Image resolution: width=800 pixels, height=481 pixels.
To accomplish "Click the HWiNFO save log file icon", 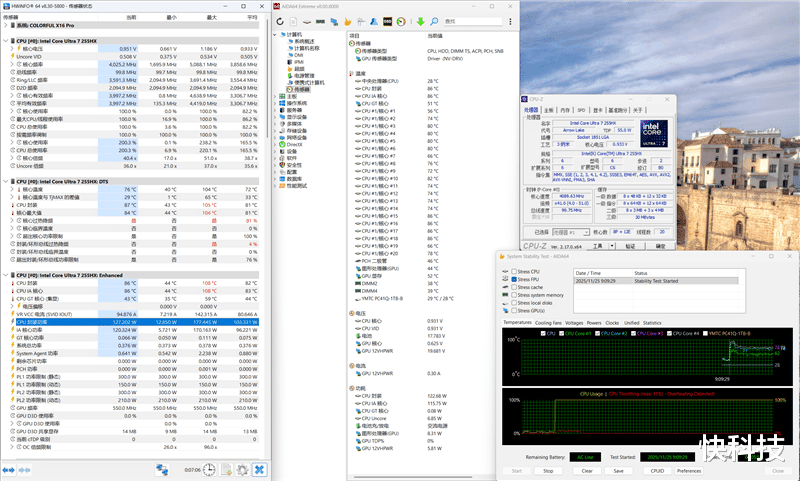I will (225, 470).
